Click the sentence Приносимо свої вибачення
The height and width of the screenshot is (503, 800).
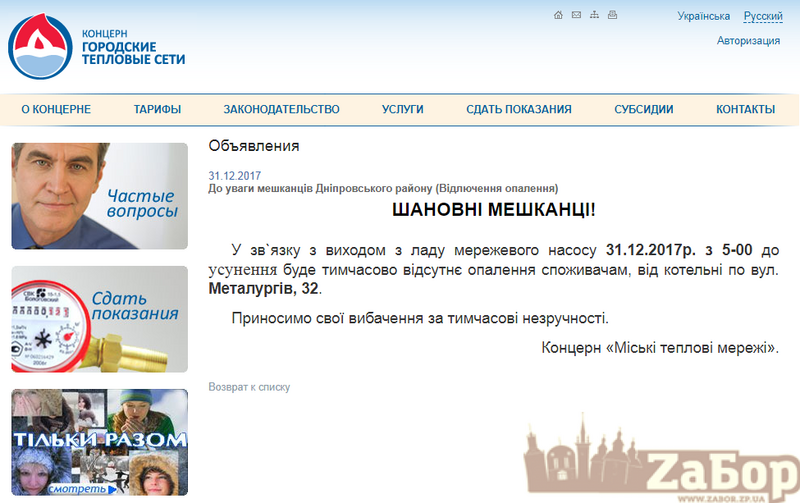[420, 318]
